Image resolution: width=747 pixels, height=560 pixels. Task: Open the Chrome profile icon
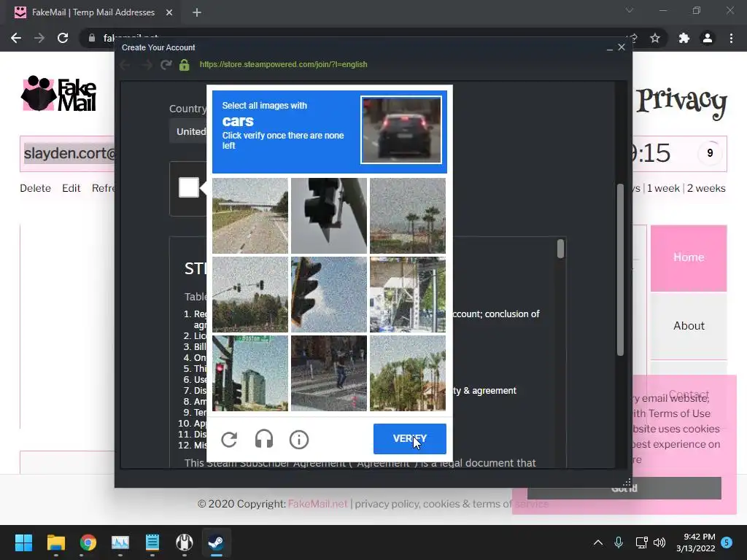click(x=708, y=38)
